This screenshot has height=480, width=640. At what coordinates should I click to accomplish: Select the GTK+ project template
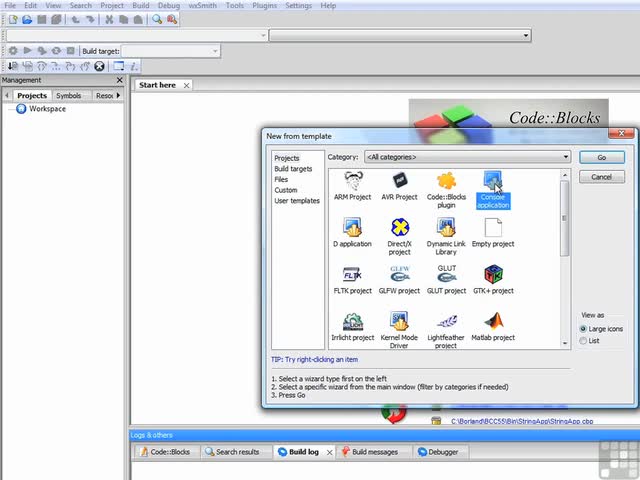pyautogui.click(x=493, y=280)
